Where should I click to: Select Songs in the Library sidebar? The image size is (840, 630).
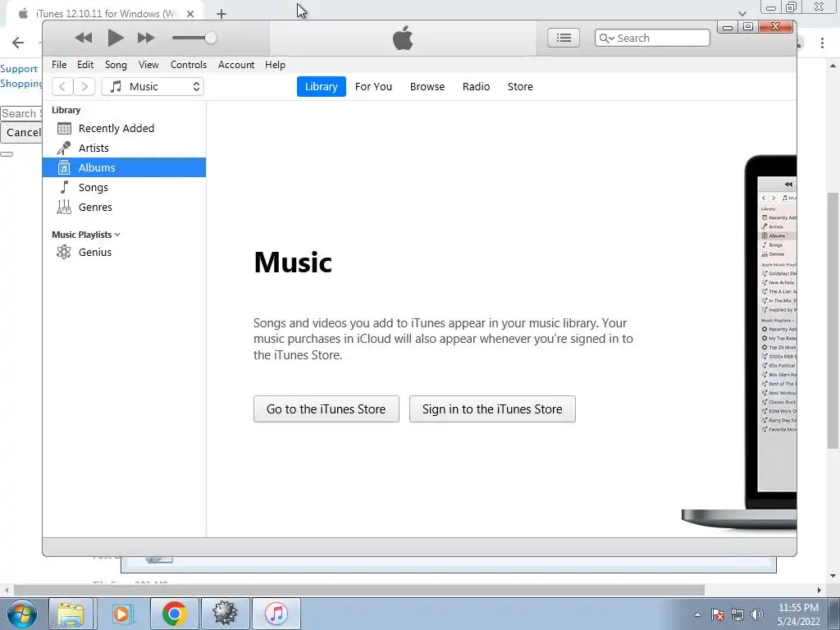(125, 188)
